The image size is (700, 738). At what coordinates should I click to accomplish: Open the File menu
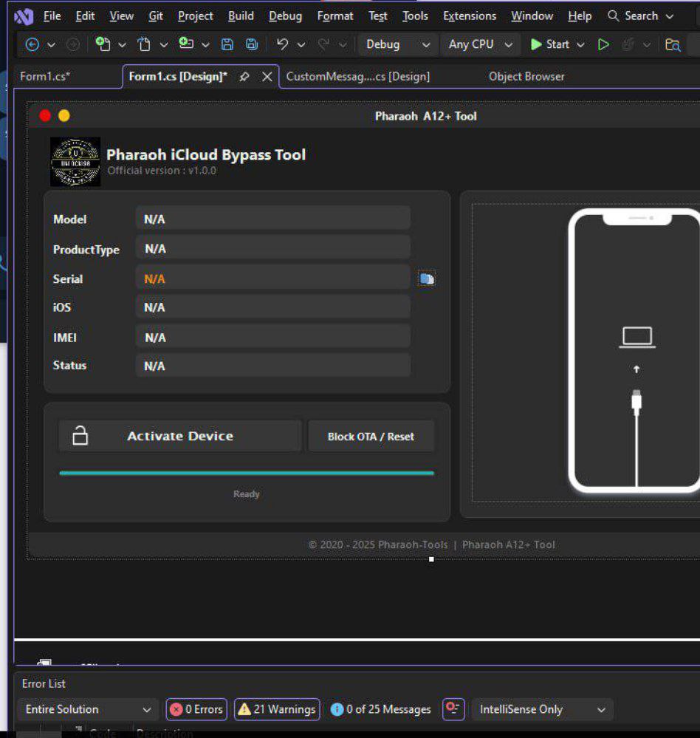[x=52, y=16]
